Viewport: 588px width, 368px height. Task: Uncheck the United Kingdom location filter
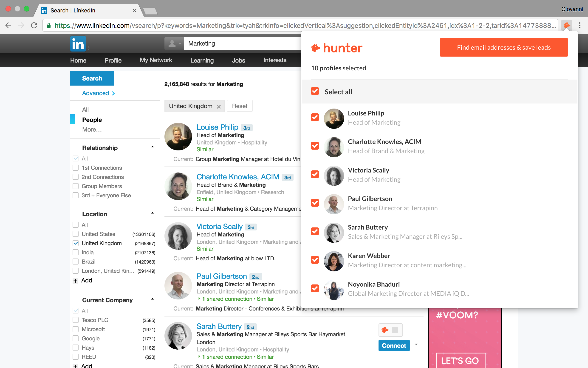click(x=76, y=243)
